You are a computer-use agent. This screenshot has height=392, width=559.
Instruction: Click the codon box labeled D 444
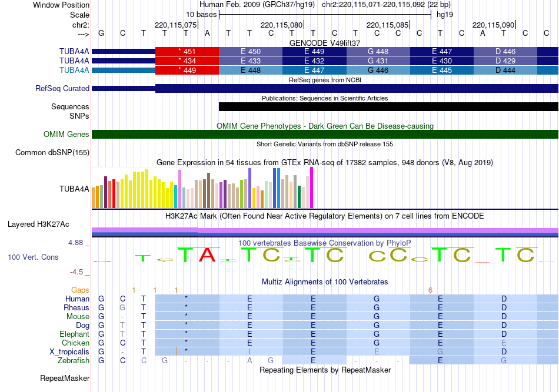click(505, 70)
